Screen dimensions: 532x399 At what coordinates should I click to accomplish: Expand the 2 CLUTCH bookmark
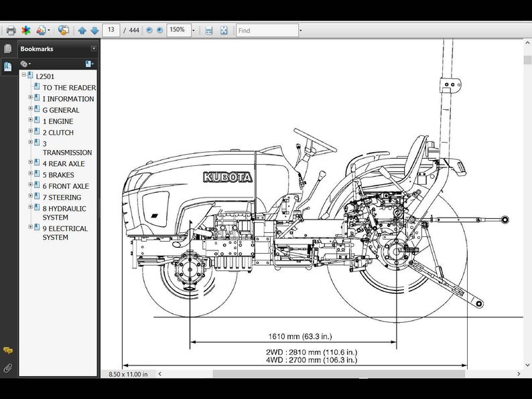coord(31,131)
